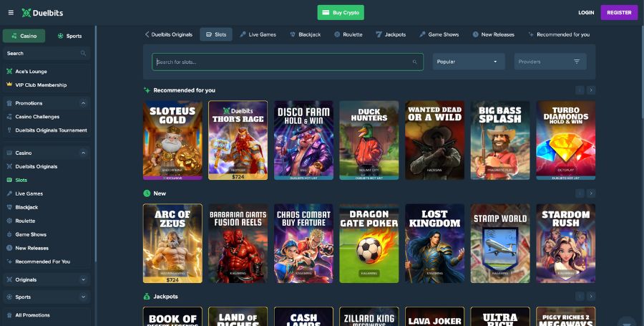Open the Disco Farm Hold & Win thumbnail
The width and height of the screenshot is (644, 326).
tap(303, 140)
